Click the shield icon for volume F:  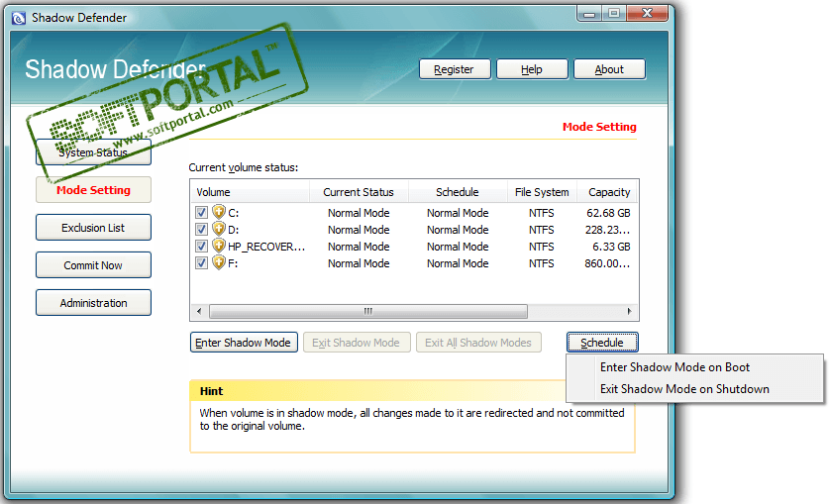(x=219, y=262)
